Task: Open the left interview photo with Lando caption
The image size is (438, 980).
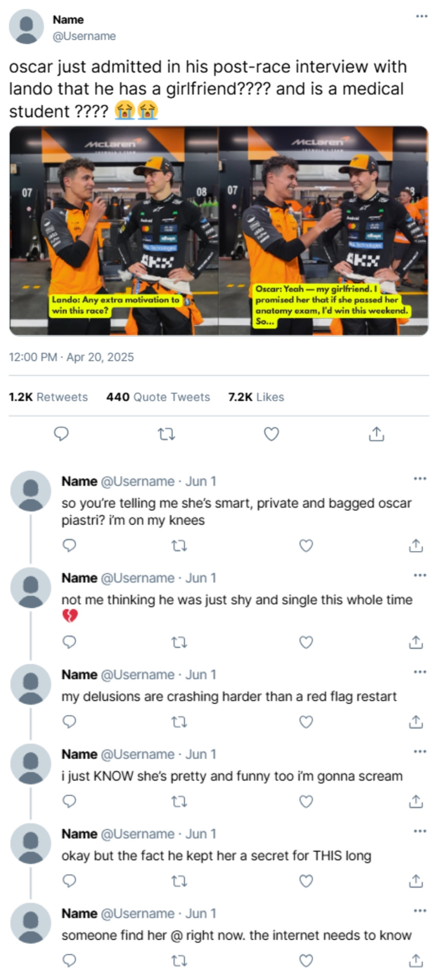Action: pyautogui.click(x=114, y=231)
